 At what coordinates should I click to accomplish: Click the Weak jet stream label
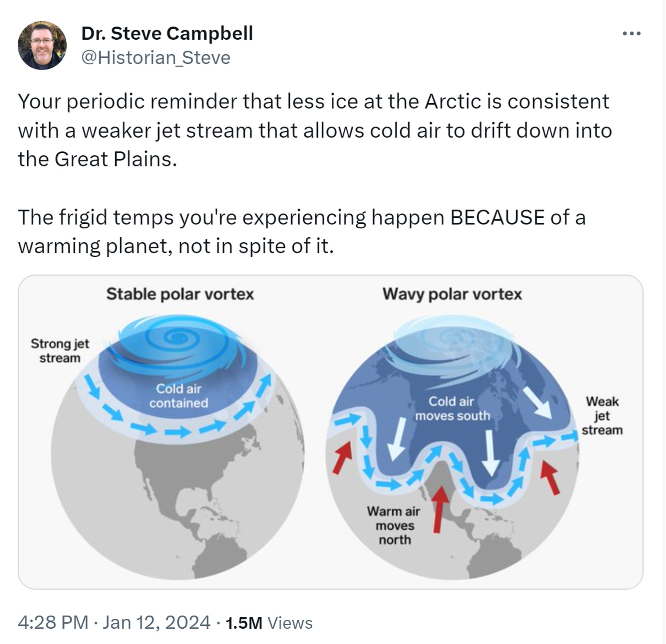(602, 416)
